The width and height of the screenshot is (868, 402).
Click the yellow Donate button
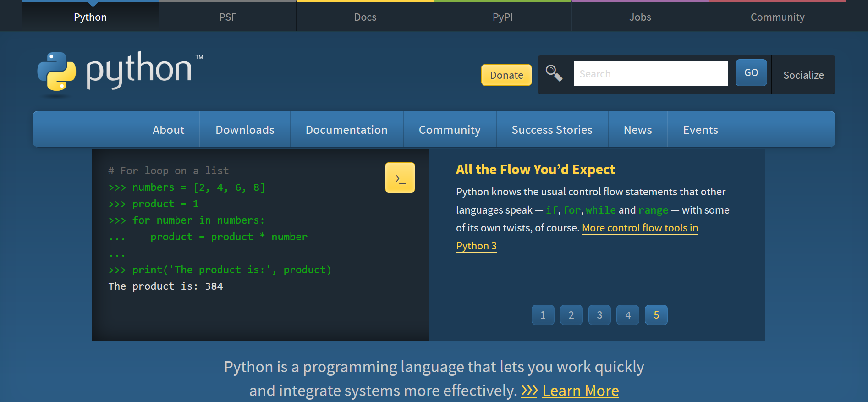pyautogui.click(x=506, y=75)
